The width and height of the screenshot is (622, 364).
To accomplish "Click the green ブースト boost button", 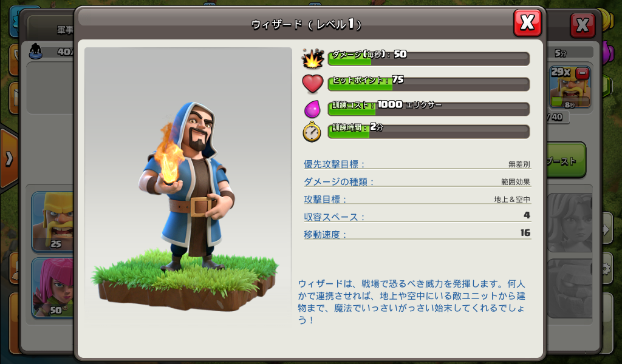I will [566, 160].
